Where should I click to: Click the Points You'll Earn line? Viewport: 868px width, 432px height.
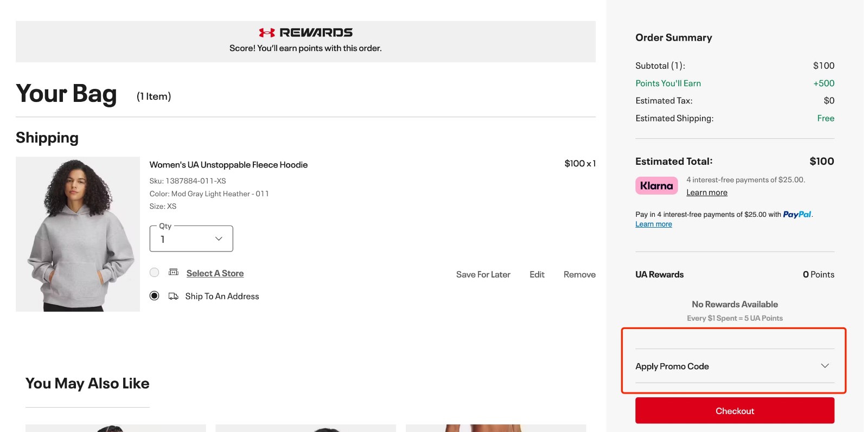(668, 83)
